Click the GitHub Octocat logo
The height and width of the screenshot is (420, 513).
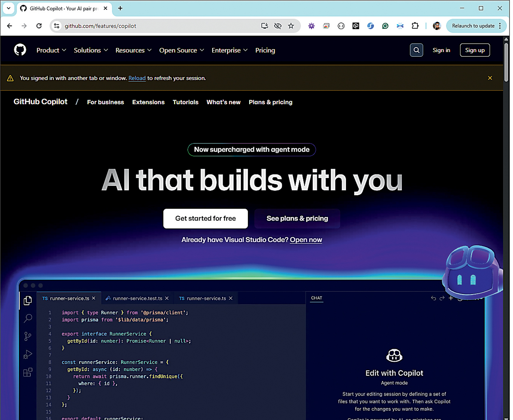coord(20,50)
